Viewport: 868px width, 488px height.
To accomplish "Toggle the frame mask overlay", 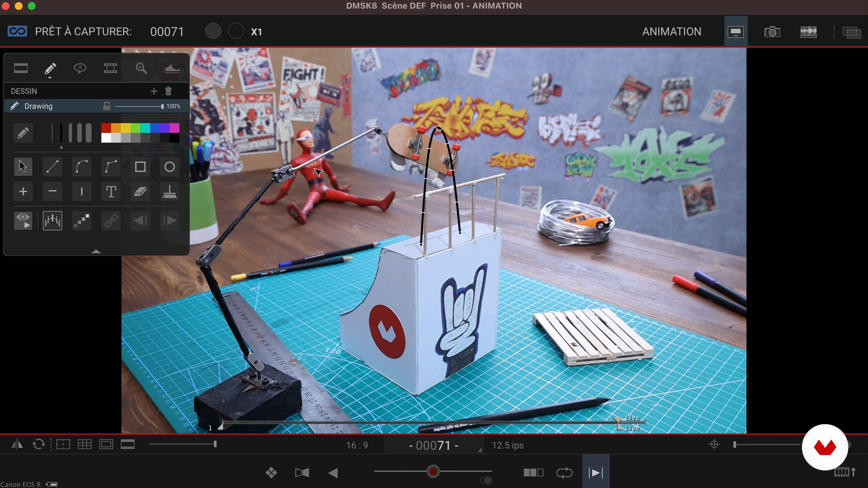I will (106, 445).
